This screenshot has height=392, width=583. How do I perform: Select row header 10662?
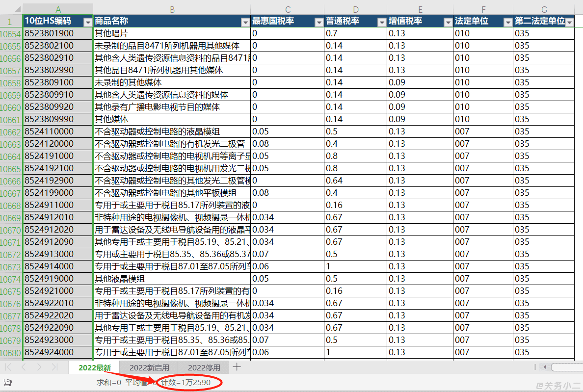click(x=10, y=131)
